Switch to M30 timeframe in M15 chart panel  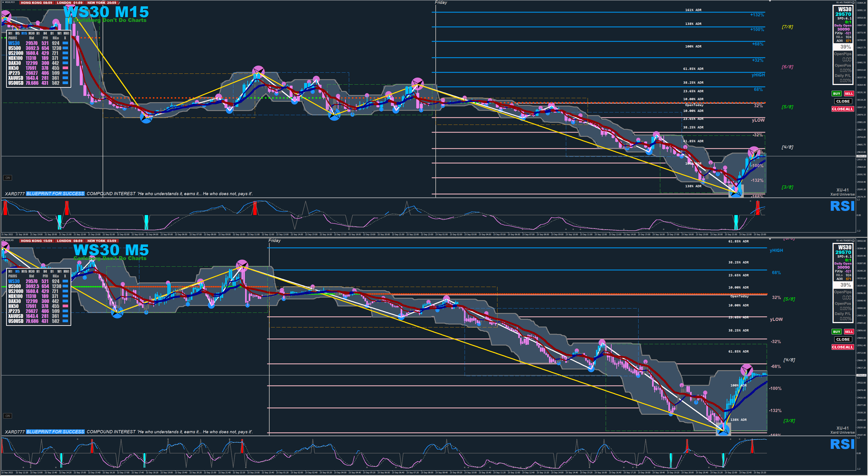tap(31, 33)
